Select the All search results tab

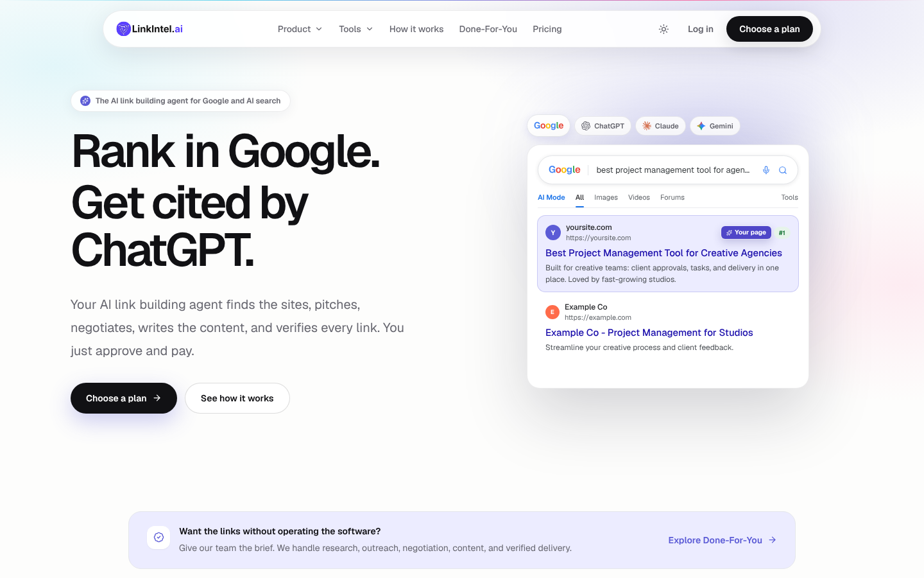[x=579, y=197]
